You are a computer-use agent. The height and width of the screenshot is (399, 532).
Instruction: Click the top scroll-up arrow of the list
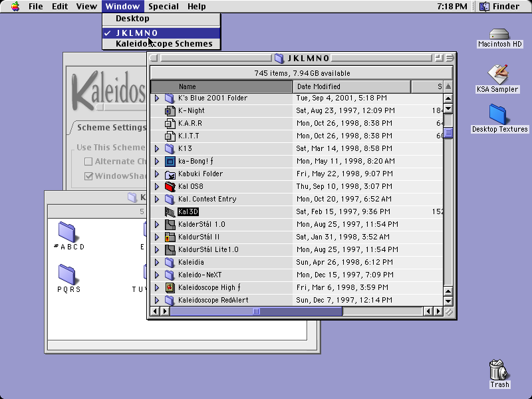(448, 98)
